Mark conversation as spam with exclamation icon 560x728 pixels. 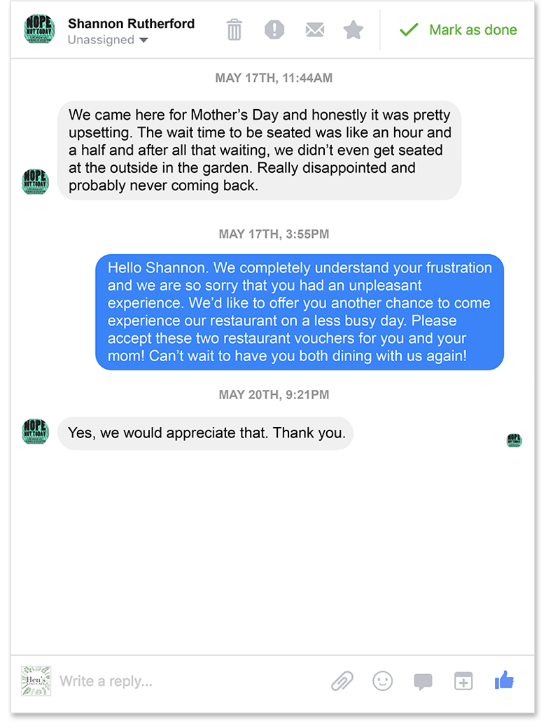click(274, 29)
